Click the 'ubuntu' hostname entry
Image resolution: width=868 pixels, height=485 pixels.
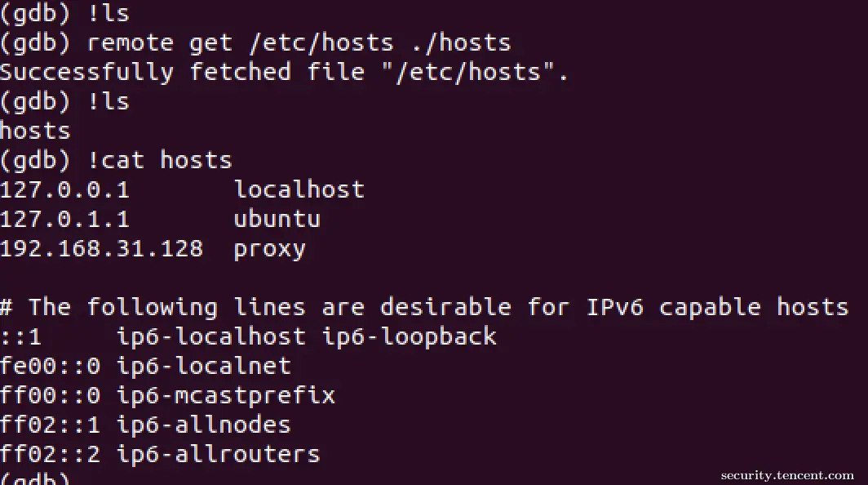click(277, 219)
